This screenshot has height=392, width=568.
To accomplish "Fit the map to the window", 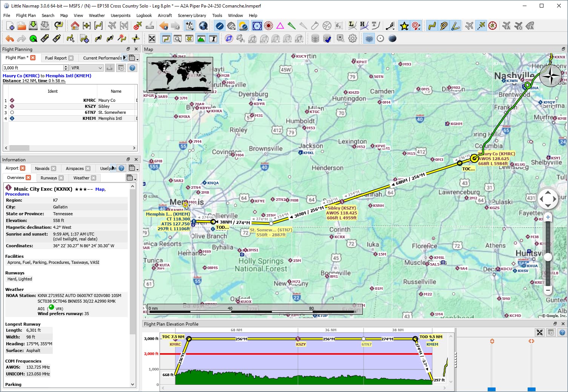I will [x=152, y=38].
